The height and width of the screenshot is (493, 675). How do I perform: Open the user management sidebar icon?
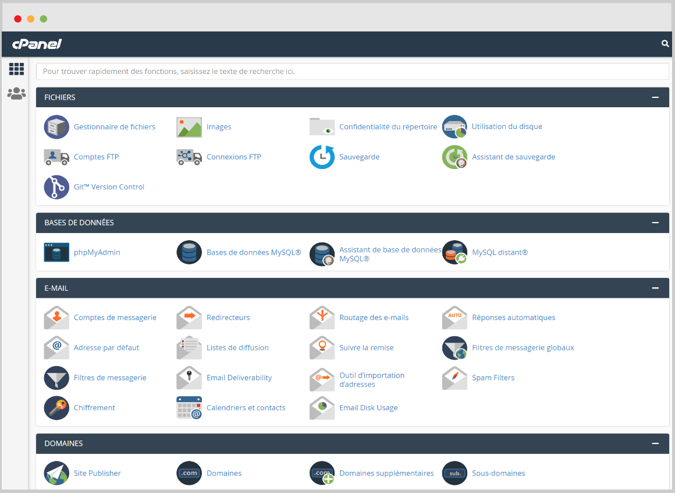[17, 94]
